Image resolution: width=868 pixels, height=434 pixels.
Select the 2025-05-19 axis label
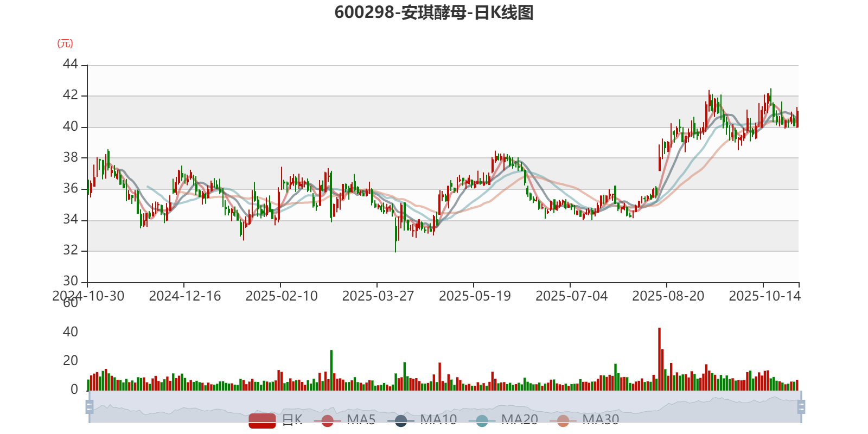(475, 296)
